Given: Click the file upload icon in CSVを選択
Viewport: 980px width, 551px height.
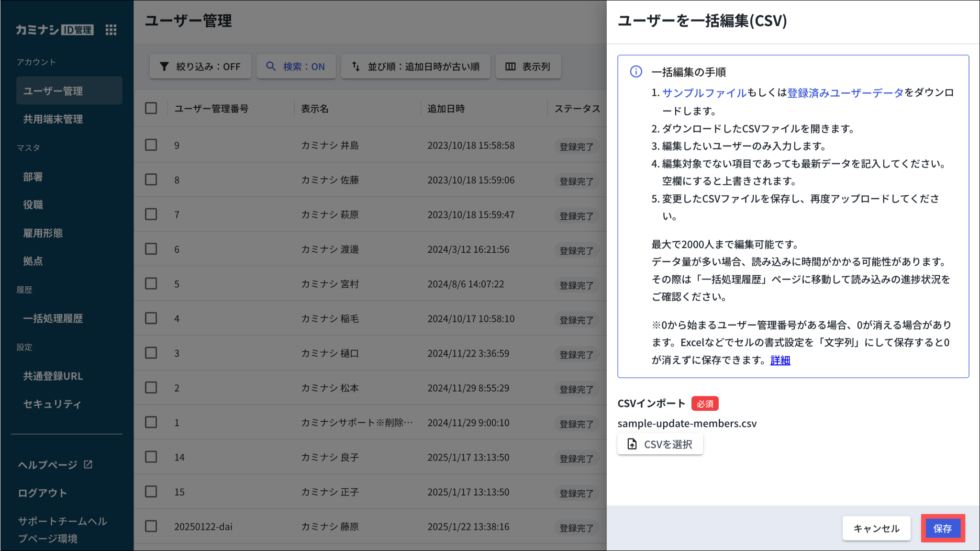Looking at the screenshot, I should (632, 444).
